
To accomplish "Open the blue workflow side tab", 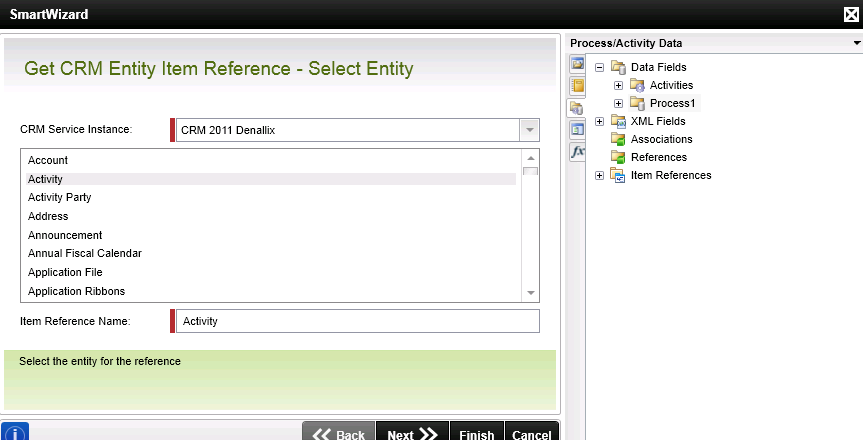I will tap(577, 129).
